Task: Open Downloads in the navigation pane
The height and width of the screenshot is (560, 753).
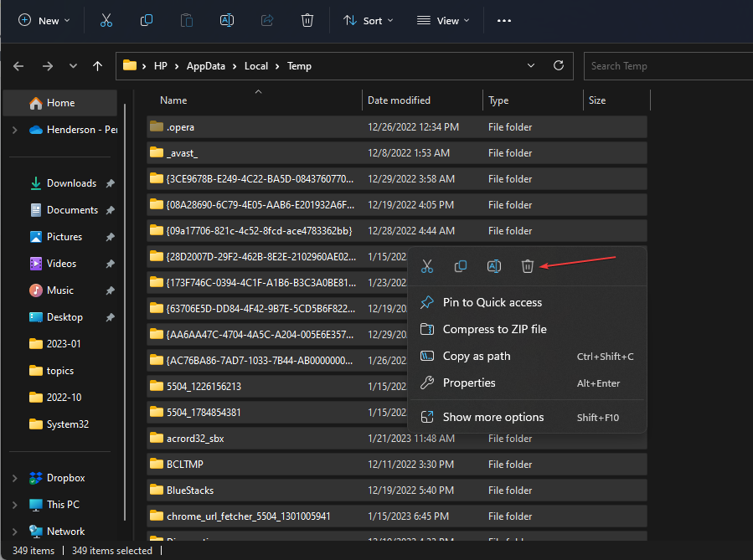Action: [x=71, y=183]
